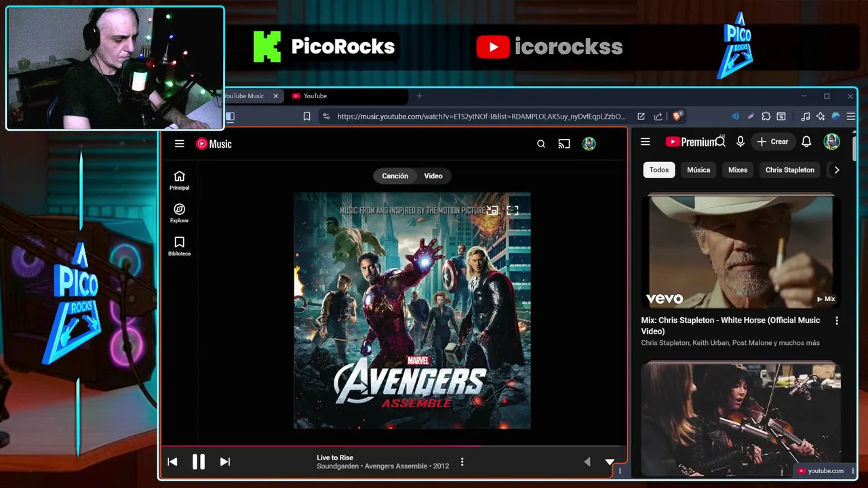Open YouTube panel account avatar
Screen dimensions: 868x488
[x=831, y=142]
